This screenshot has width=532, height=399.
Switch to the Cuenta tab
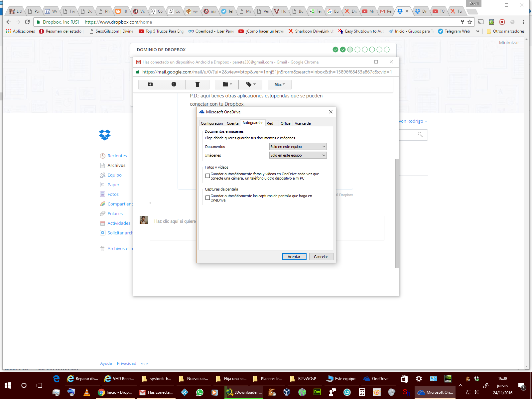pos(232,123)
